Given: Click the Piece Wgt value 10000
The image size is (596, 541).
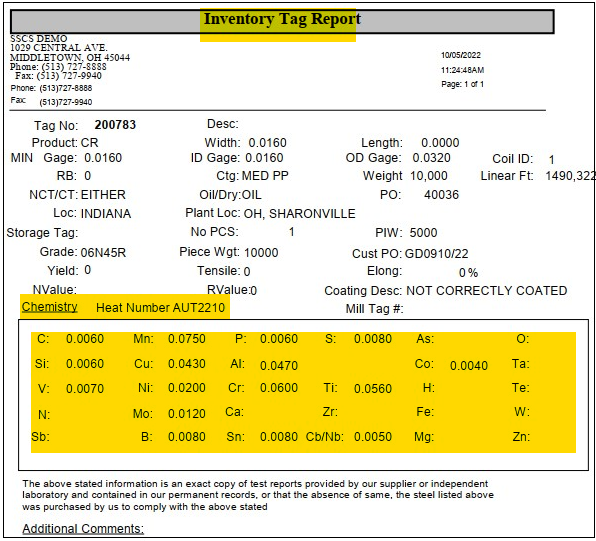Looking at the screenshot, I should pyautogui.click(x=261, y=252).
